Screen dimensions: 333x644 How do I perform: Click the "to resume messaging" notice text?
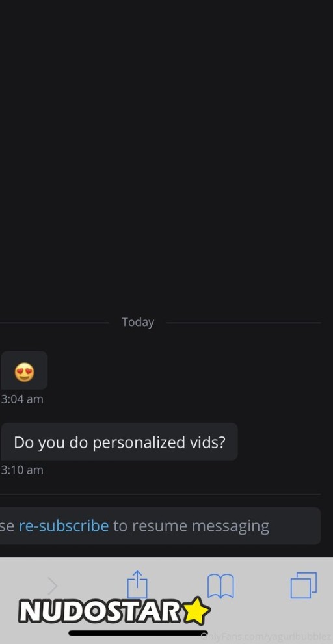click(x=191, y=526)
